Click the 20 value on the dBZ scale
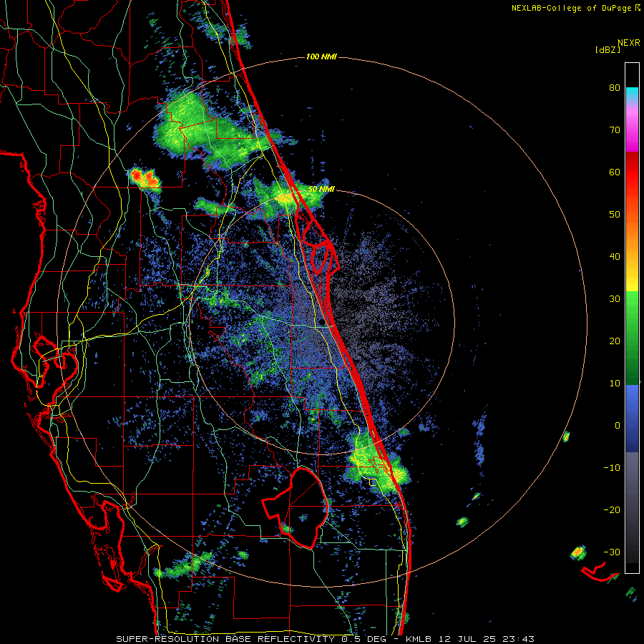644x644 pixels. coord(615,341)
